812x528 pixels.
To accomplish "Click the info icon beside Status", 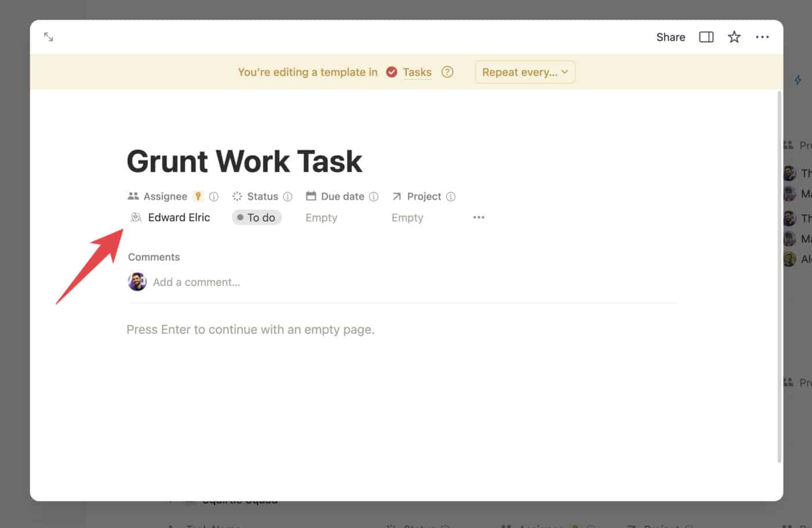I will (288, 197).
